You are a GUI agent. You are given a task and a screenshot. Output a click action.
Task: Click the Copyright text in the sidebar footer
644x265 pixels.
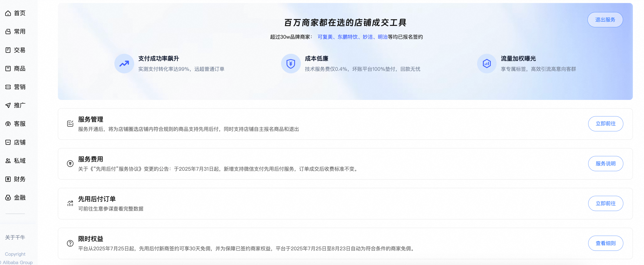[x=15, y=254]
